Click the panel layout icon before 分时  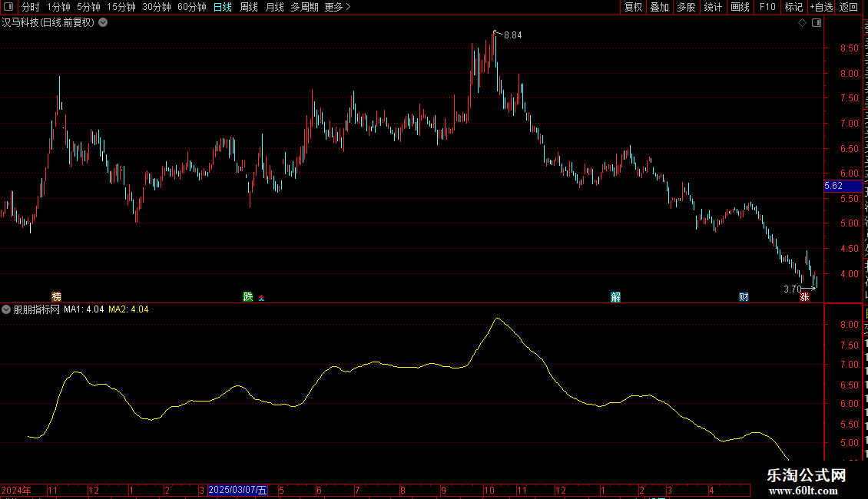[x=8, y=7]
